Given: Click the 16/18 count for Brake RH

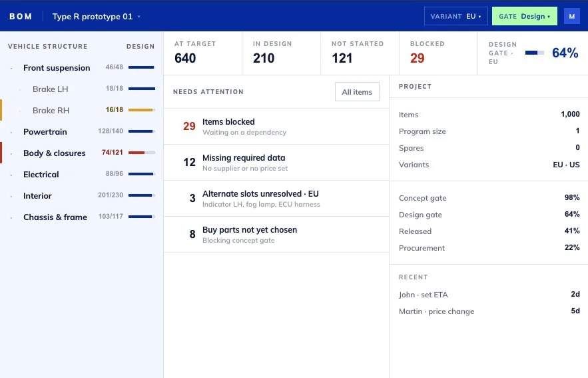Looking at the screenshot, I should [x=115, y=109].
